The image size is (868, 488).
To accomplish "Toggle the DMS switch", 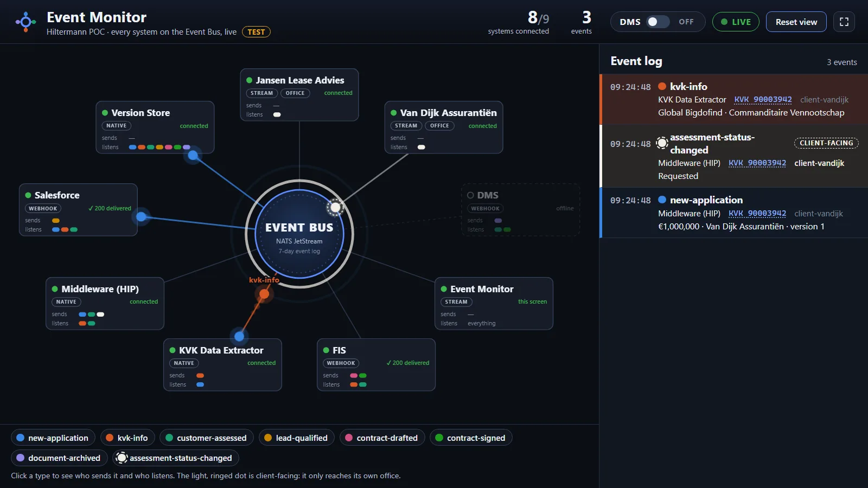I will [x=658, y=22].
